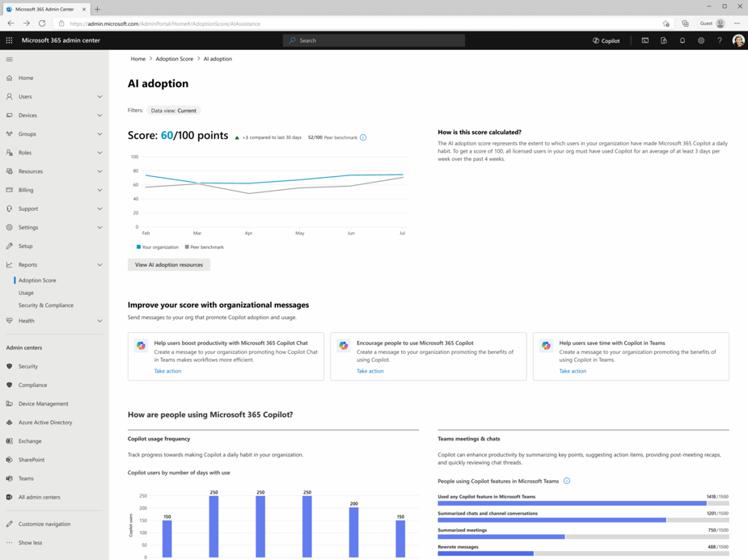748x560 pixels.
Task: Click info icon beside Teams features heading
Action: (567, 481)
